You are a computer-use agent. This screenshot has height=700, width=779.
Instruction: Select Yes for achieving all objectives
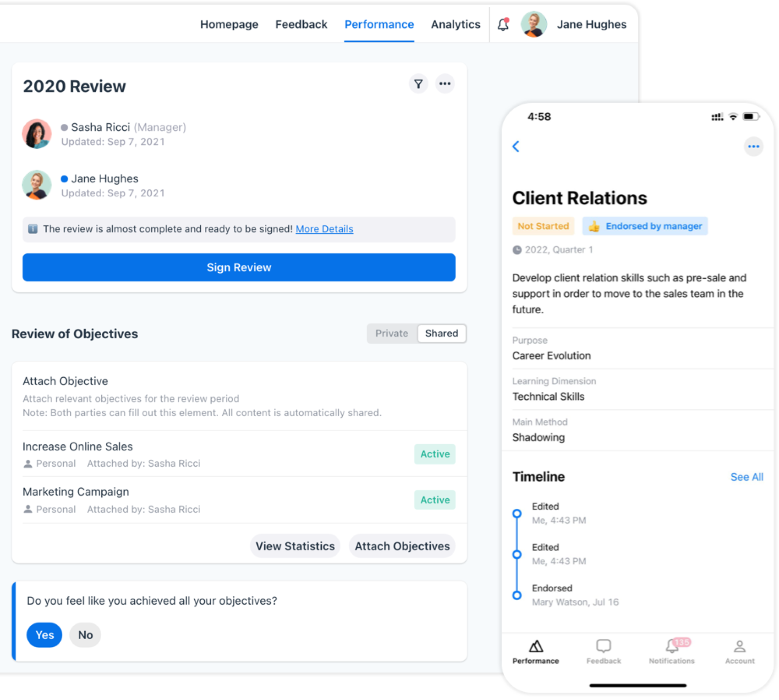coord(44,635)
